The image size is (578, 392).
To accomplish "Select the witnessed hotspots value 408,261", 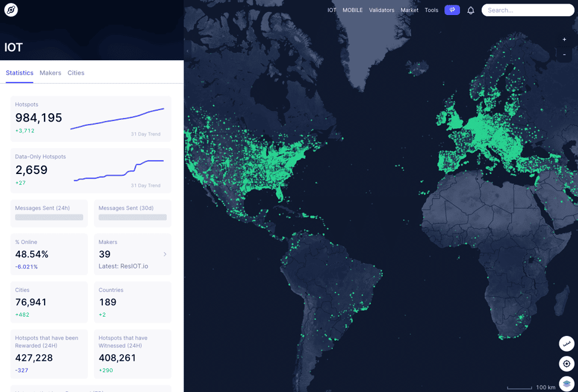I will coord(117,358).
